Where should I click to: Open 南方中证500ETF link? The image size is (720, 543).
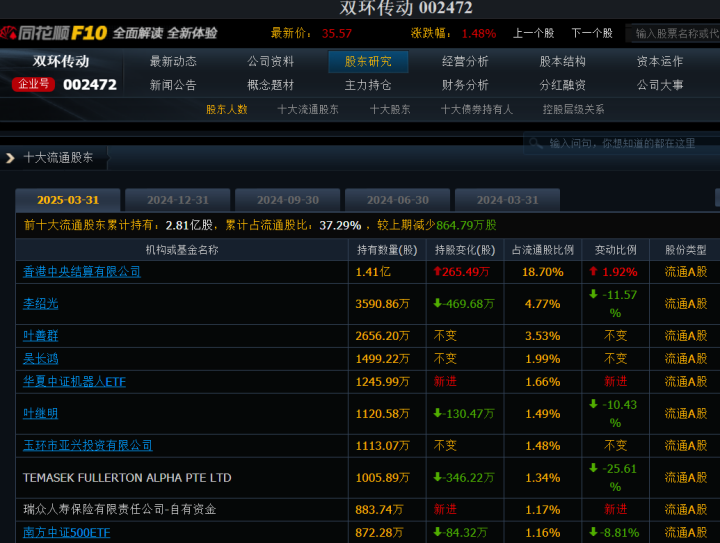pos(67,532)
